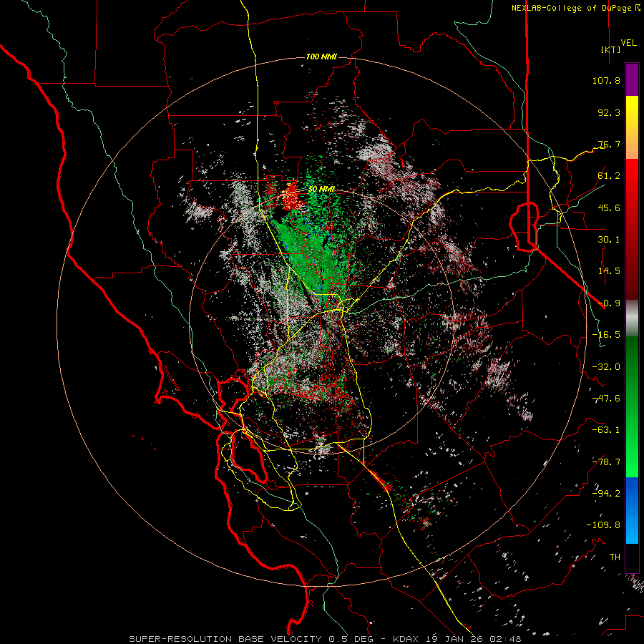
Task: Click the 61.2 legend value
Action: [609, 176]
